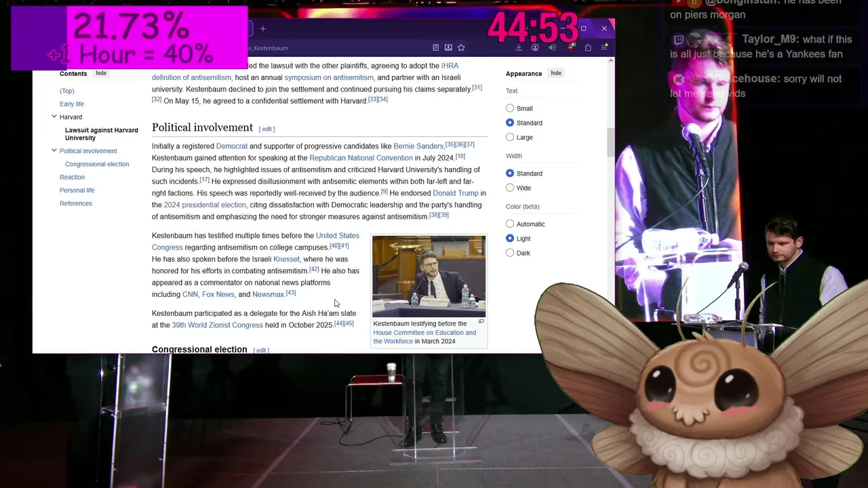Open the extensions puzzle-piece icon
Image resolution: width=868 pixels, height=488 pixels.
point(588,47)
